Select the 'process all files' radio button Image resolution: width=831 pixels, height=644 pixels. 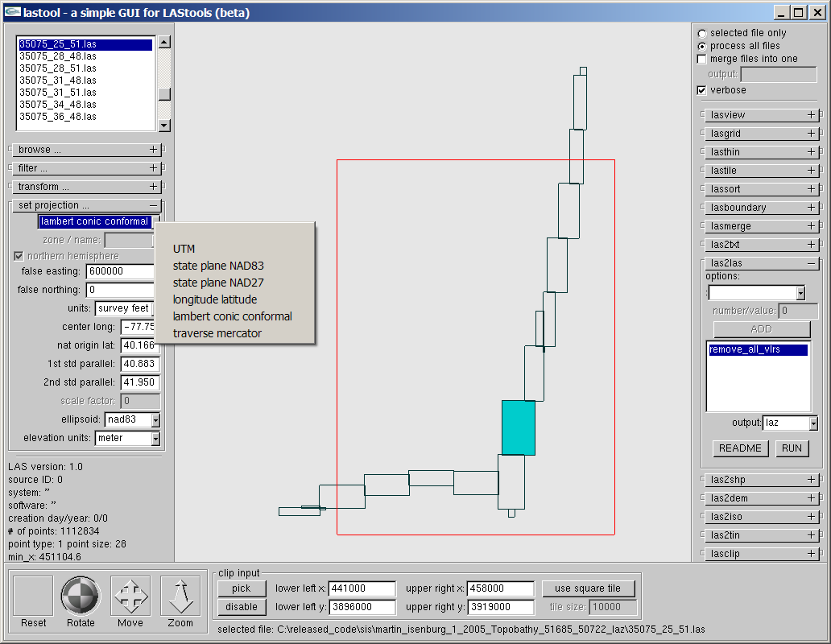[x=701, y=46]
